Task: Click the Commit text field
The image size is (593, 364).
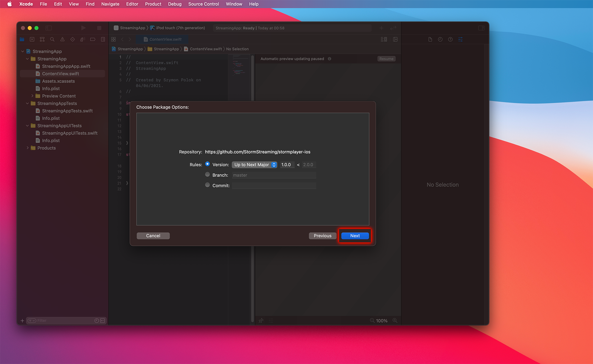Action: 274,186
